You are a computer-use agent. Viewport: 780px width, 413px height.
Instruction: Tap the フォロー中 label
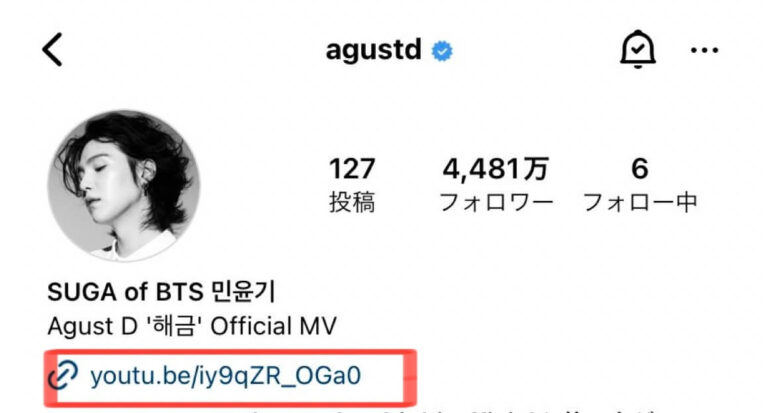click(640, 203)
